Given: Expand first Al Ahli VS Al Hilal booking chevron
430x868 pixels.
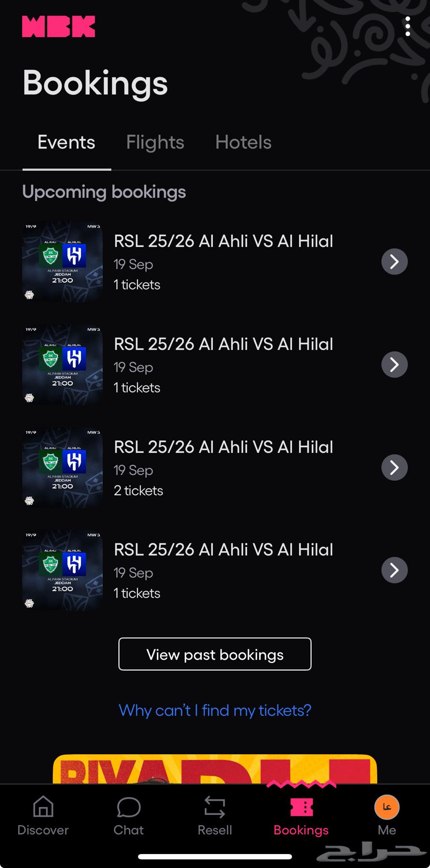Looking at the screenshot, I should click(394, 262).
